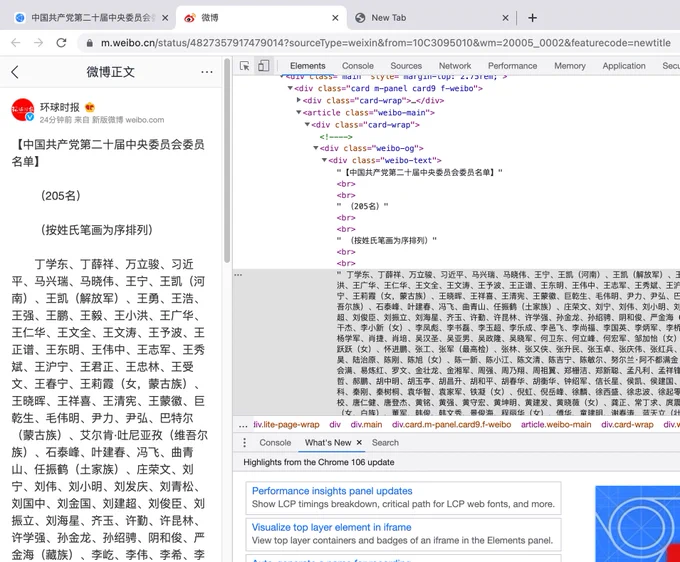Select div.lite-page-wrap in the breadcrumb
680x562 pixels.
tap(286, 425)
